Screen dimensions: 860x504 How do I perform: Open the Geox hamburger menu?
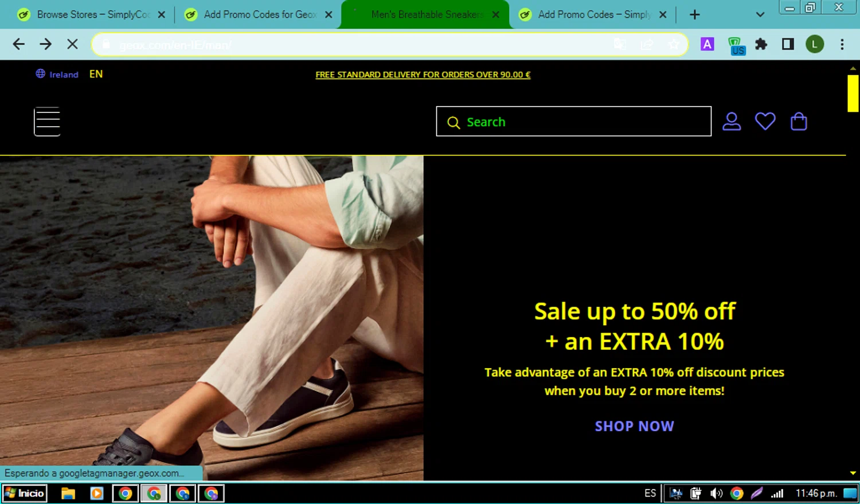pos(47,121)
